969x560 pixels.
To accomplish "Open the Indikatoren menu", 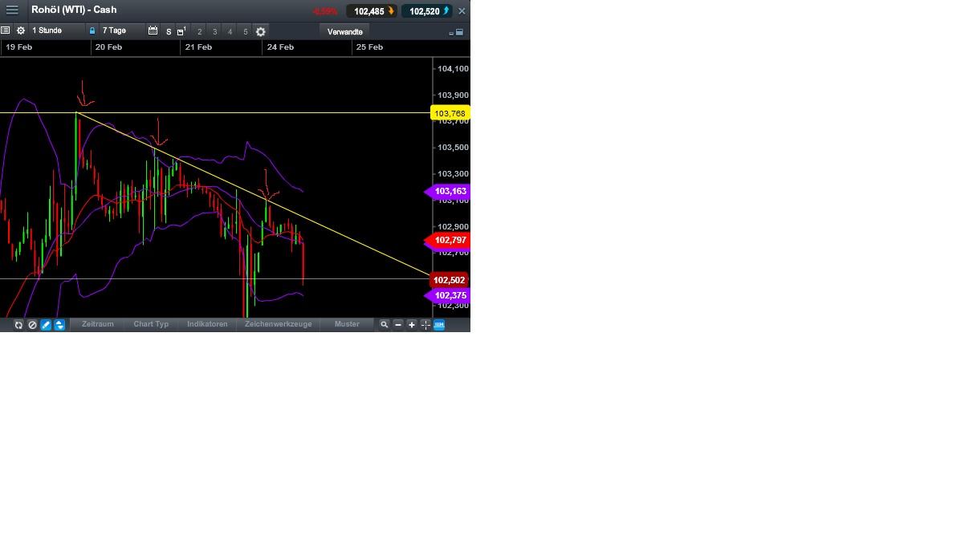I will click(x=206, y=324).
